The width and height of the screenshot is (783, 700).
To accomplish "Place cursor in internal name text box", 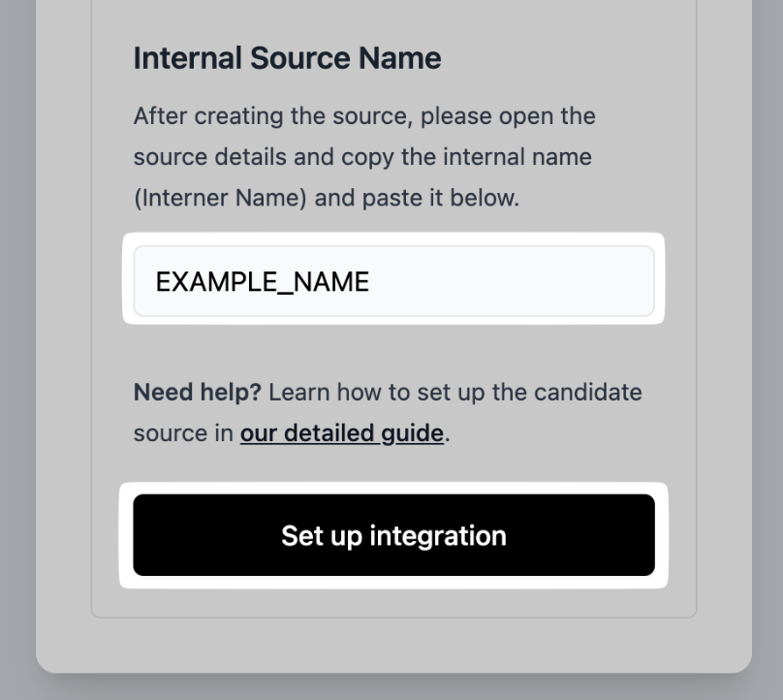I will [x=393, y=281].
